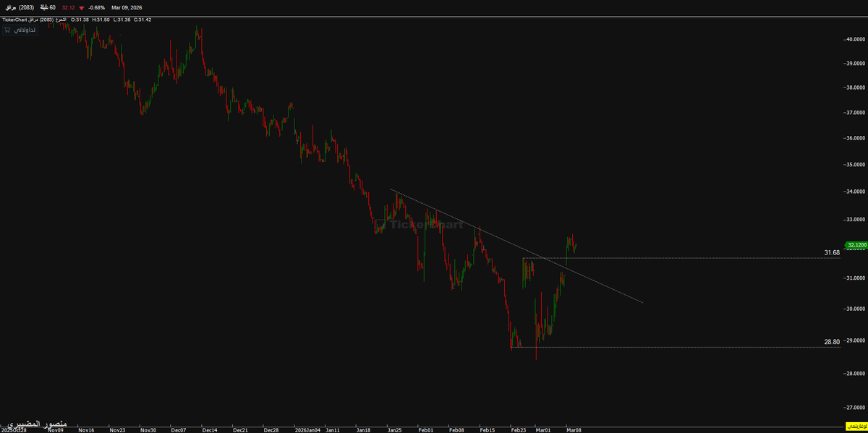This screenshot has width=868, height=433.
Task: Click the 30.0000 price axis label
Action: [855, 309]
